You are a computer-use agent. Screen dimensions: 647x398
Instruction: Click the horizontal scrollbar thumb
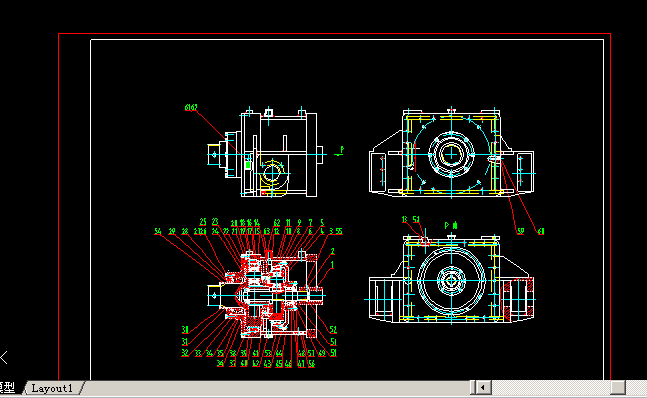(618, 388)
